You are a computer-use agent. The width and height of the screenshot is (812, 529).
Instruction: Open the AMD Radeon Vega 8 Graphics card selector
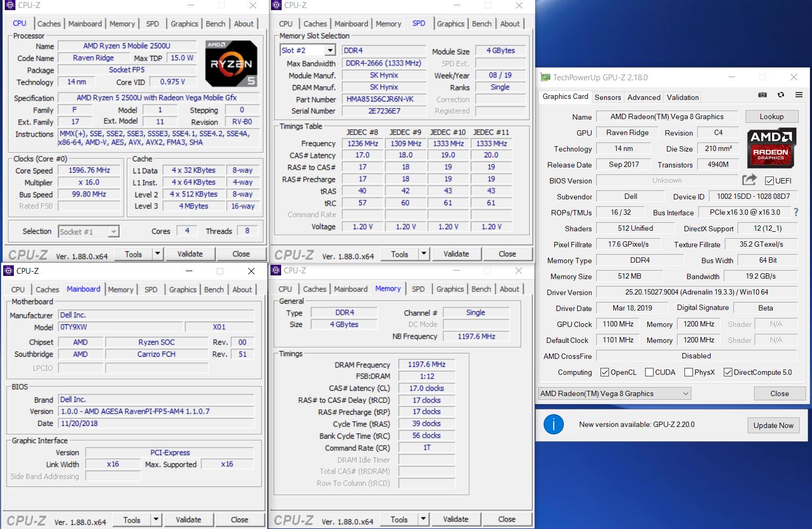(614, 393)
